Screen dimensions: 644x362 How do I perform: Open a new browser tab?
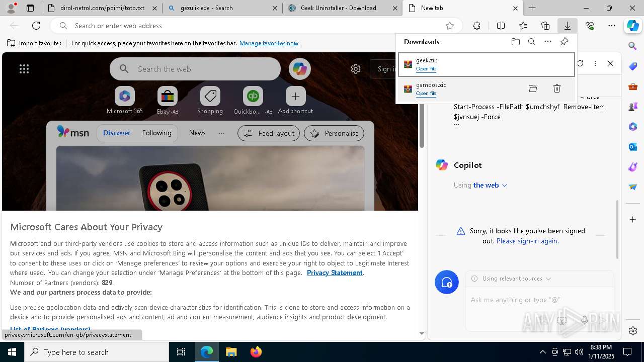click(x=532, y=8)
